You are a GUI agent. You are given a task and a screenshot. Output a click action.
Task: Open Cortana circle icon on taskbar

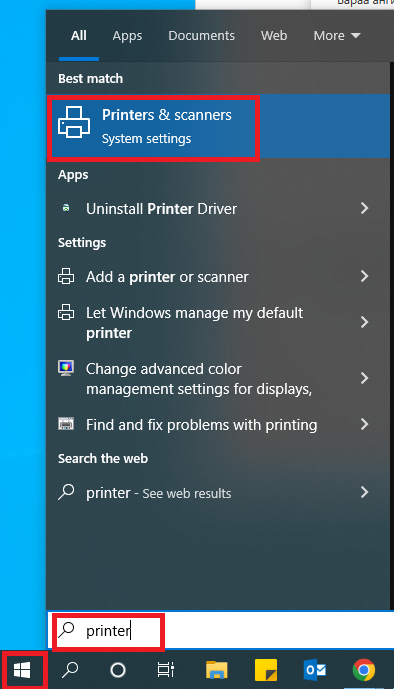click(118, 670)
